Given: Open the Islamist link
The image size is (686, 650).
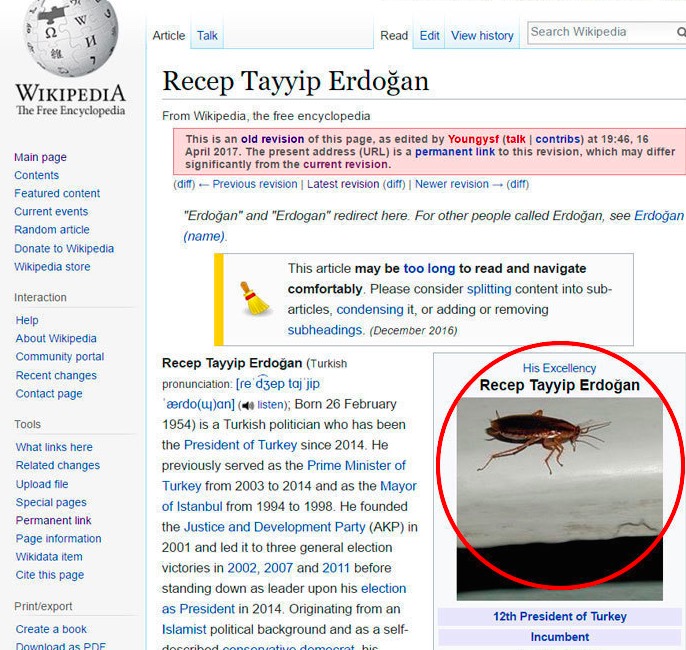Looking at the screenshot, I should (184, 629).
